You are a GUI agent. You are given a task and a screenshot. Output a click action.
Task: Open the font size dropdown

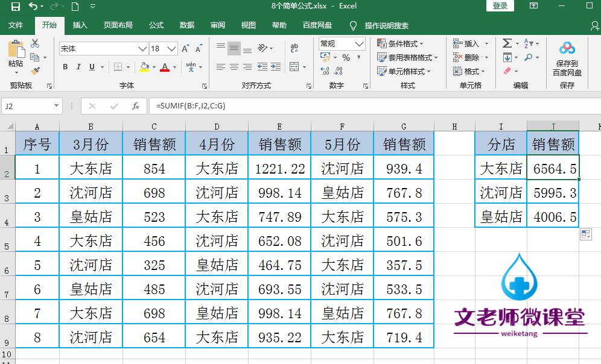[171, 48]
